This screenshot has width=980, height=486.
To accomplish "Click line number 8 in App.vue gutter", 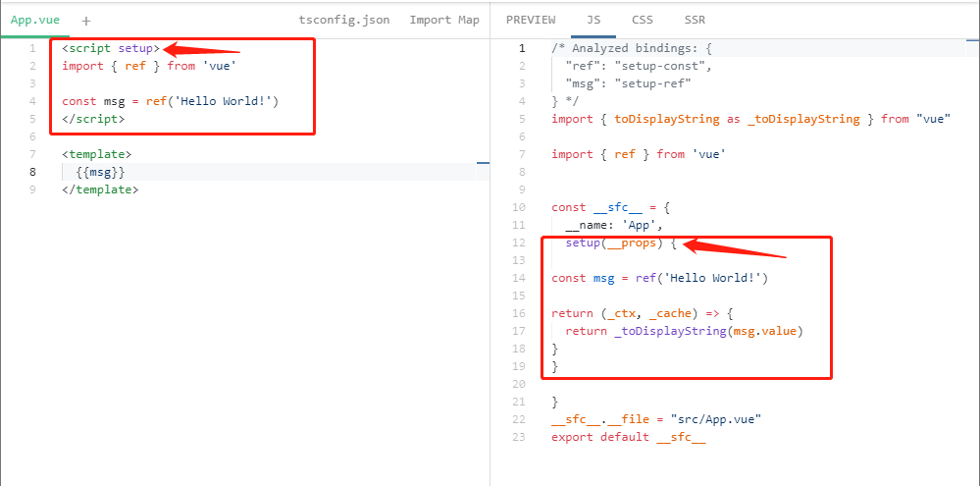I will (x=32, y=172).
